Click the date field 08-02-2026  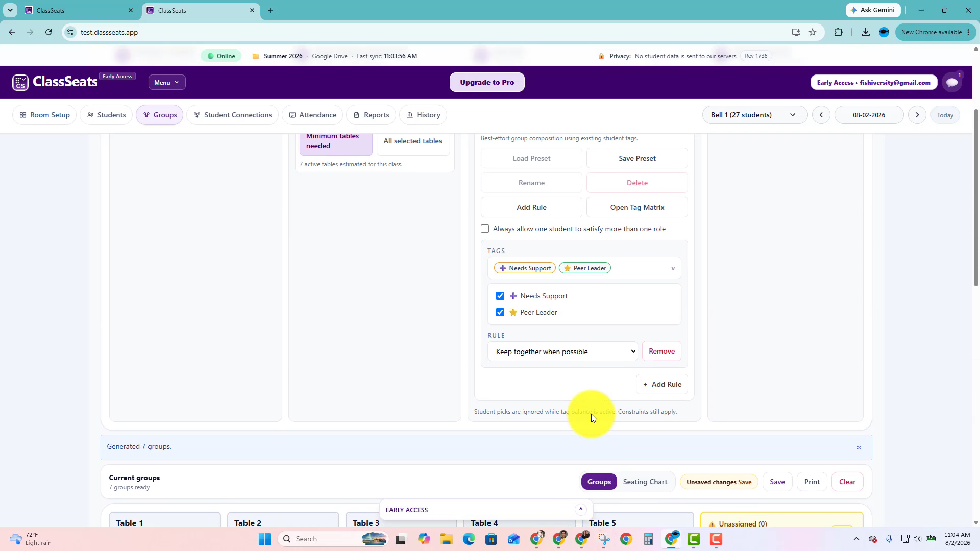[x=869, y=115]
